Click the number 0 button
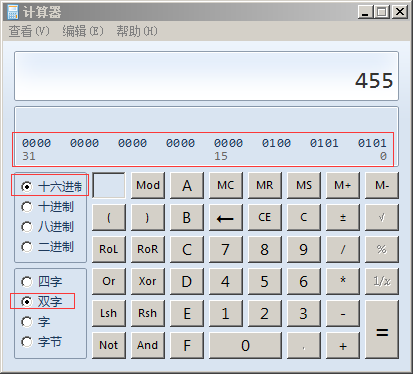This screenshot has height=374, width=413. (x=245, y=345)
